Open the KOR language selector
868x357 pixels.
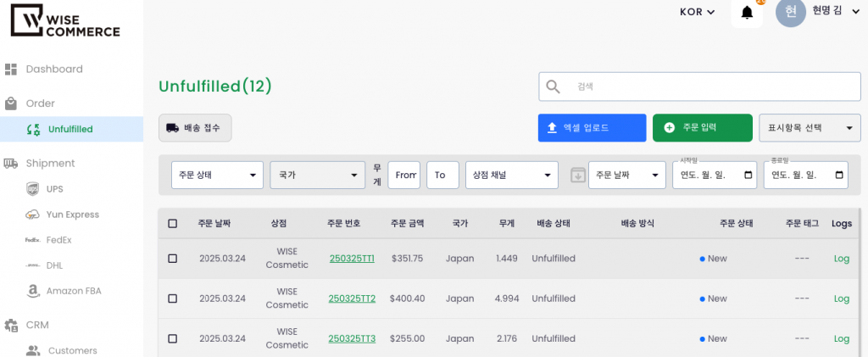(697, 12)
